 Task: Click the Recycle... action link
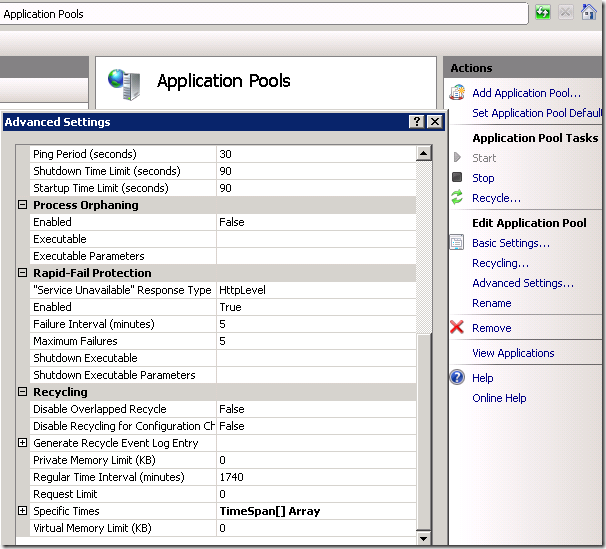496,198
